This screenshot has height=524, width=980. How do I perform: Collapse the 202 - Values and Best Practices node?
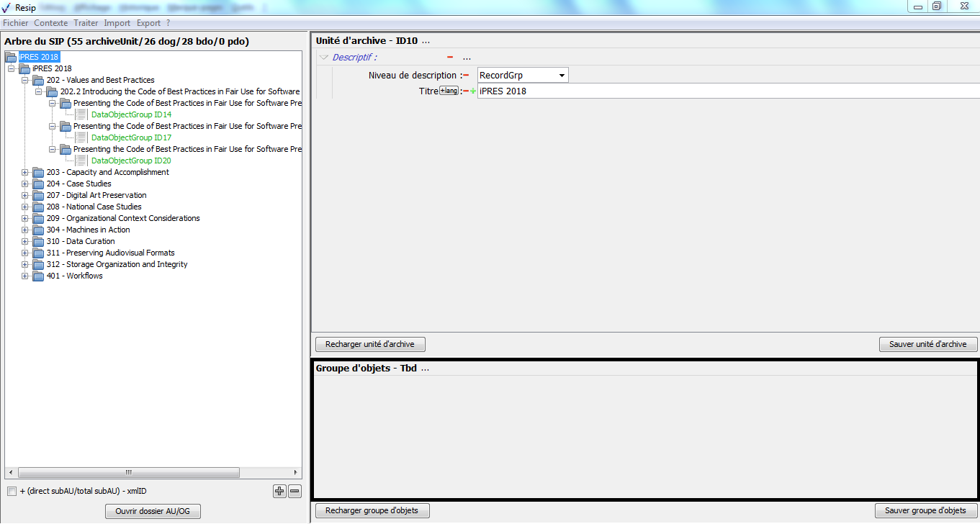25,81
